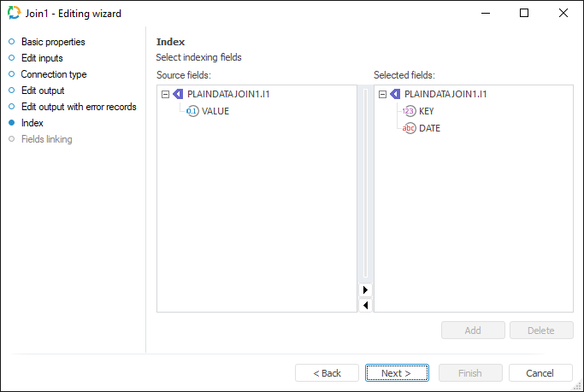Click the source PLAINDATAJOIN1.I1 input icon
This screenshot has width=584, height=392.
[178, 95]
